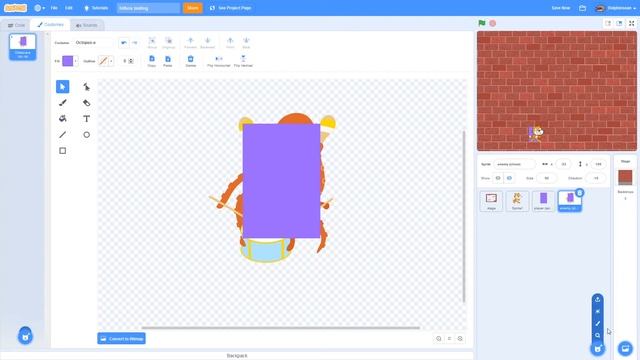
Task: Click the canvas horizontal scrollbar
Action: click(x=280, y=327)
